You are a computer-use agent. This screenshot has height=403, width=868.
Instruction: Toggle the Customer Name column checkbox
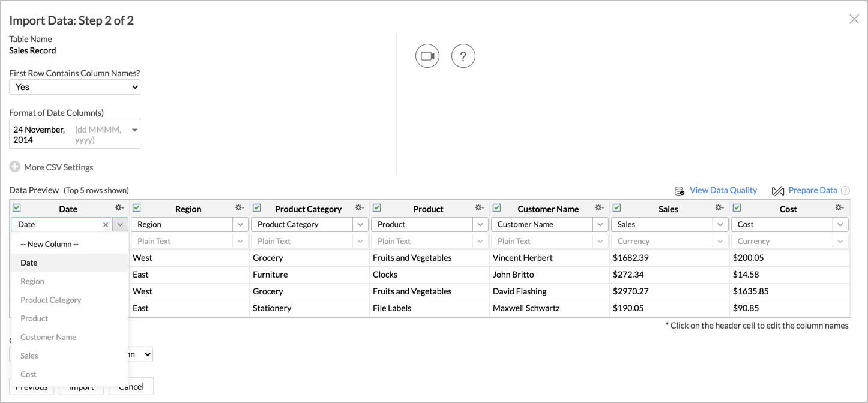(497, 208)
